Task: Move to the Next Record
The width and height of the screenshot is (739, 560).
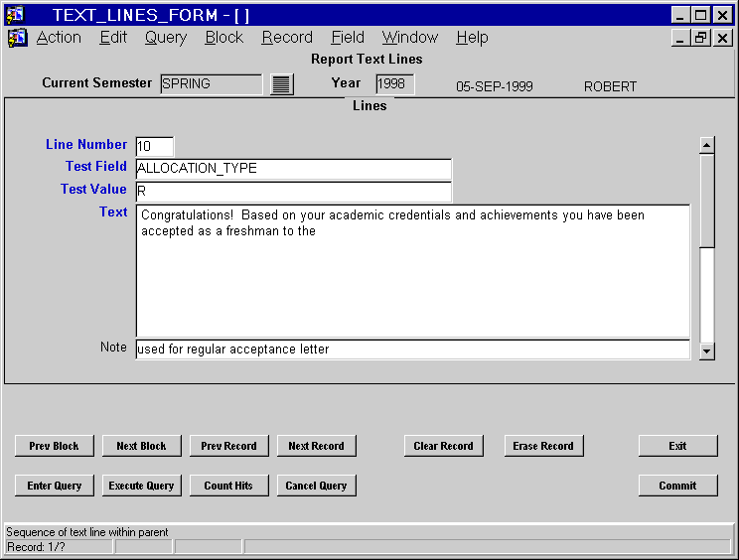Action: (x=316, y=446)
